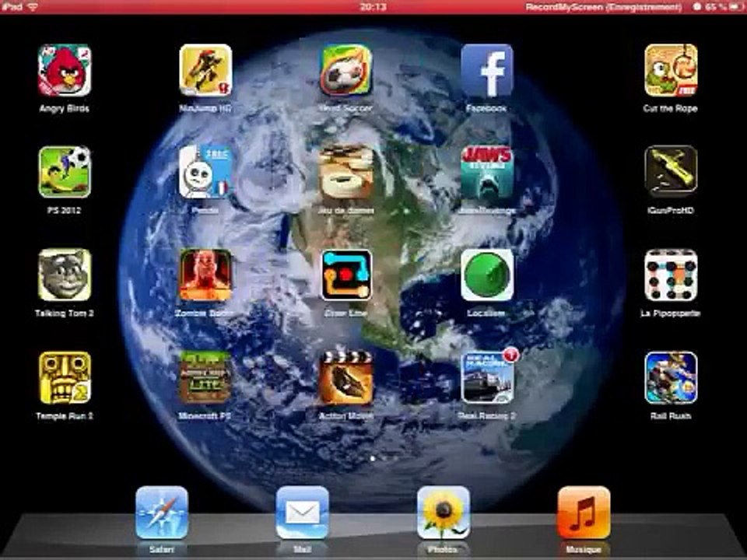Open Musique app in the dock
The image size is (747, 560).
tap(584, 513)
